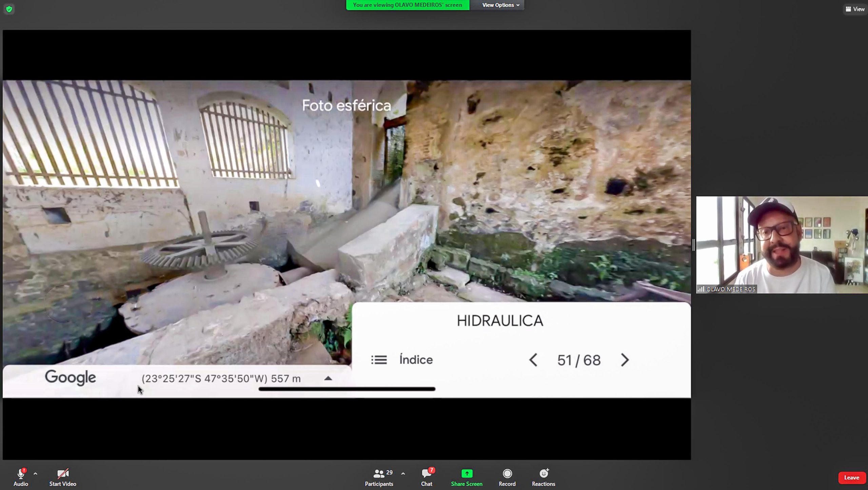The height and width of the screenshot is (490, 868).
Task: Expand coordinates panel up arrow
Action: click(328, 378)
